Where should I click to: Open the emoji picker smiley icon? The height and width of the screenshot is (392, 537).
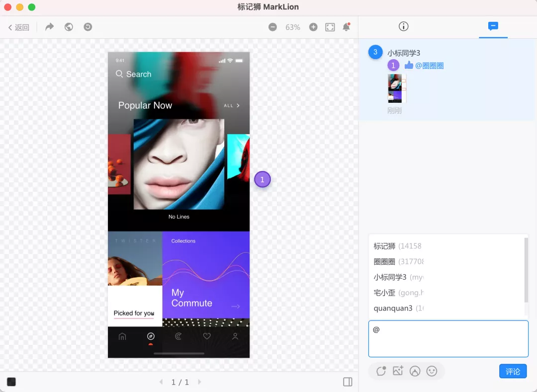[x=432, y=371]
